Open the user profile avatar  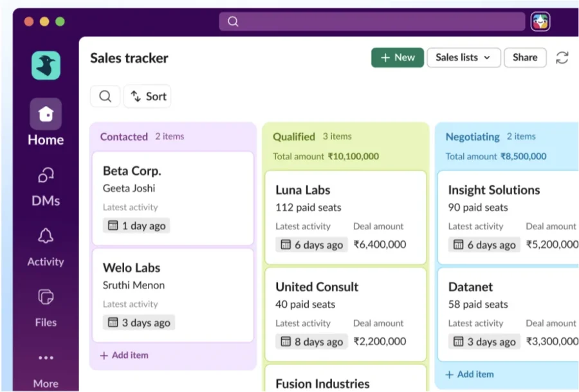tap(540, 21)
